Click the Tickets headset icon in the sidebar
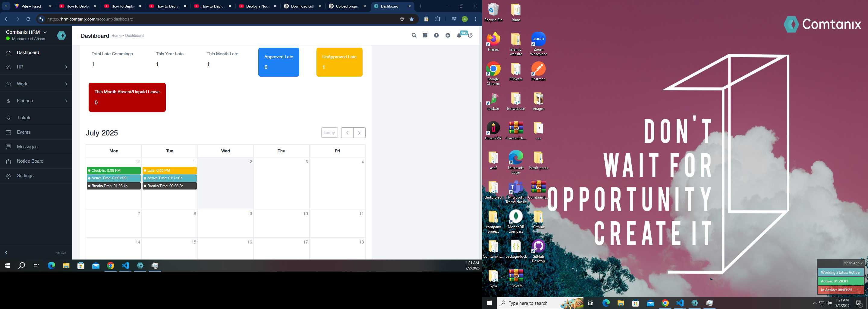868x309 pixels. [8, 118]
